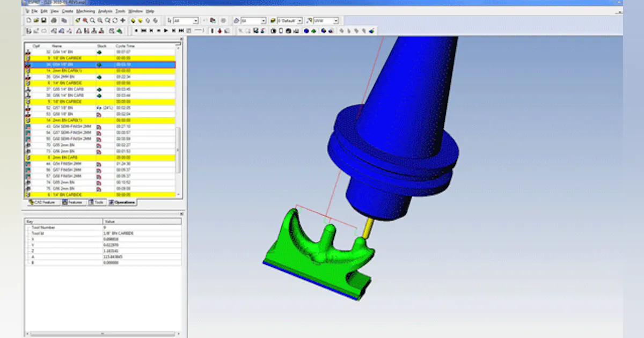Click the New document icon
Image resolution: width=644 pixels, height=338 pixels.
pos(28,20)
